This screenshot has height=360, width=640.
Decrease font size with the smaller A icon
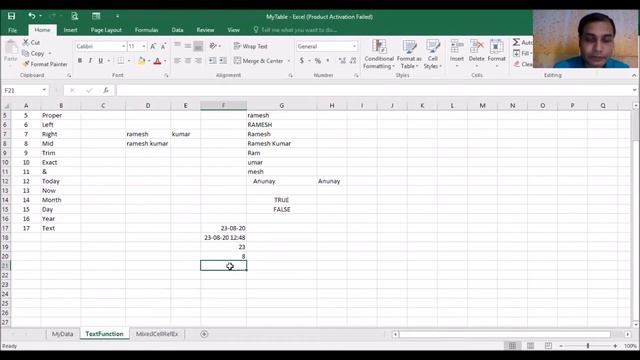coord(163,47)
